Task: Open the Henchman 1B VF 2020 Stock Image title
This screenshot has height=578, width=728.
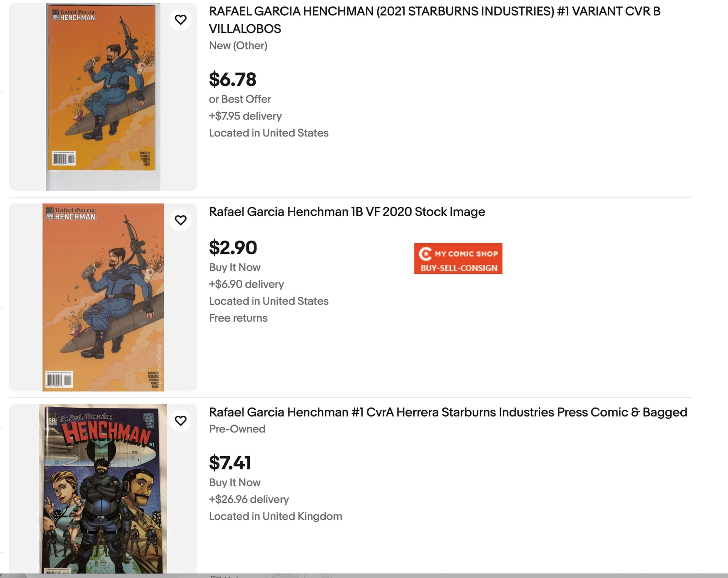Action: click(347, 212)
